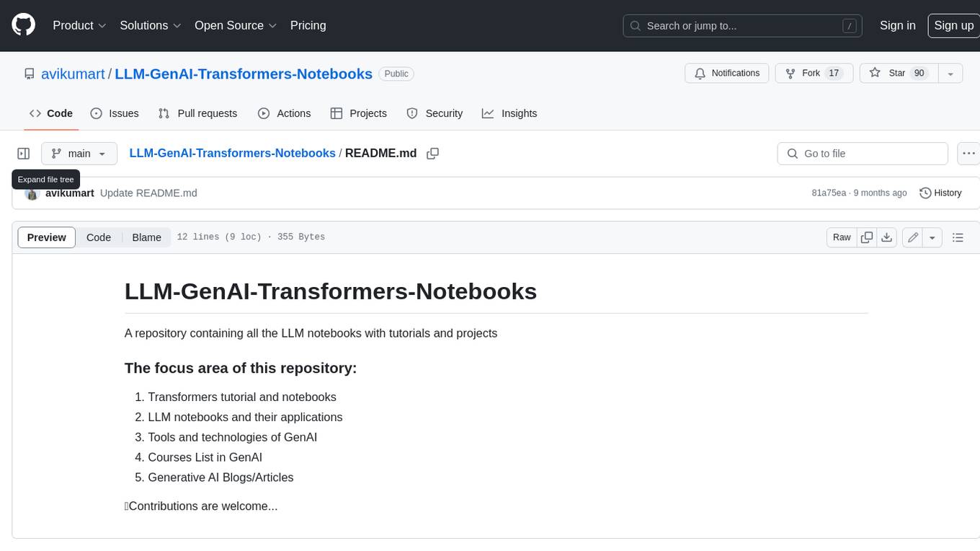Sign in to GitHub
The width and height of the screenshot is (980, 551).
[897, 25]
